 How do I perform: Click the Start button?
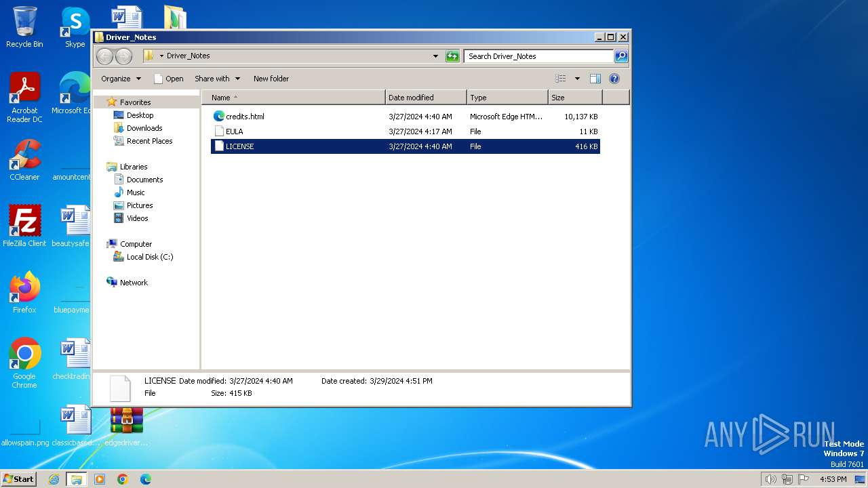18,479
